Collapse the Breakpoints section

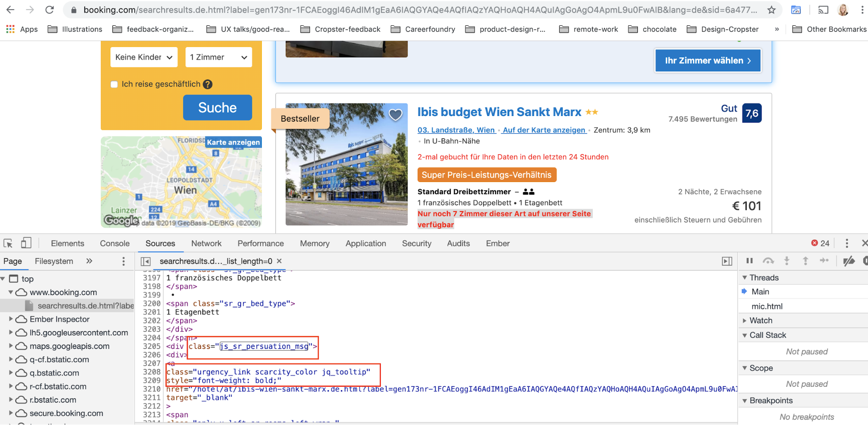pos(745,401)
